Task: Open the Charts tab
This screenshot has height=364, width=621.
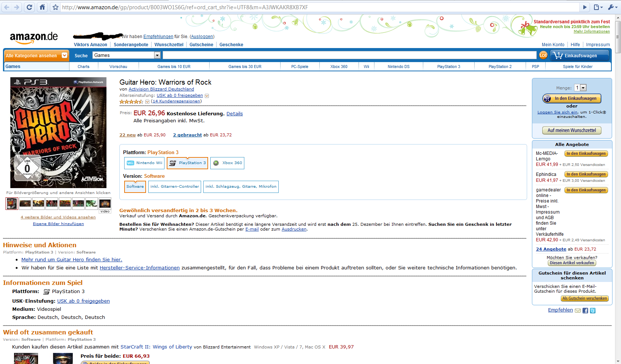Action: pos(84,67)
